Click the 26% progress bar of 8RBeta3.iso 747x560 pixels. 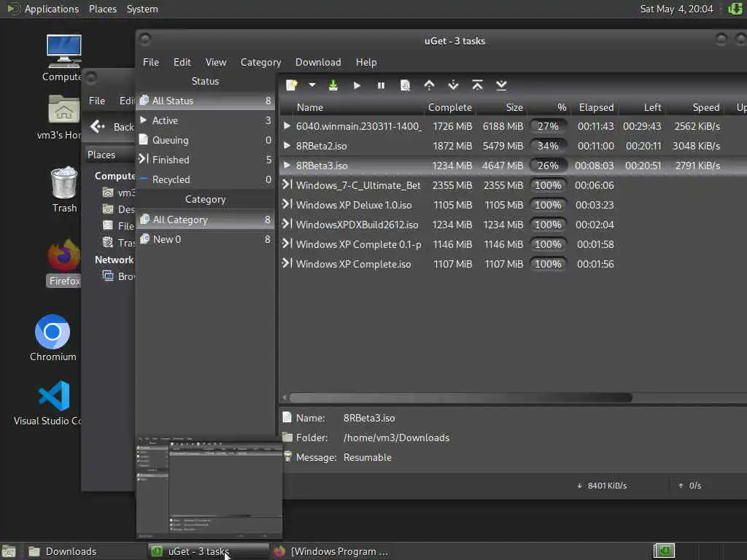(x=549, y=166)
